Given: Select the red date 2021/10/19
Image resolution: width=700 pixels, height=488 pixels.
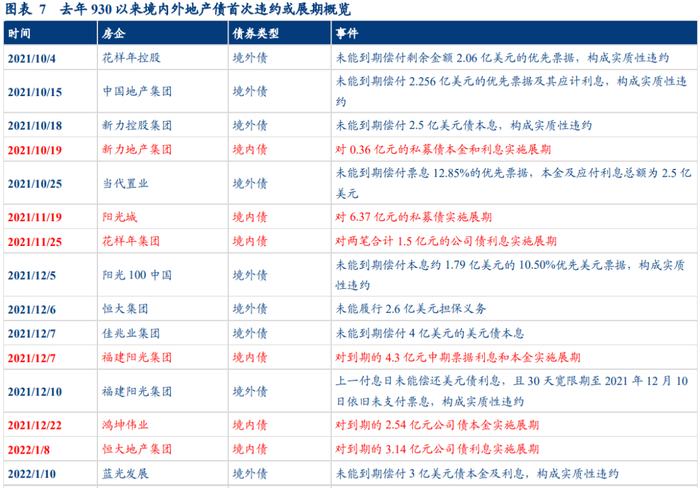Looking at the screenshot, I should pyautogui.click(x=35, y=150).
